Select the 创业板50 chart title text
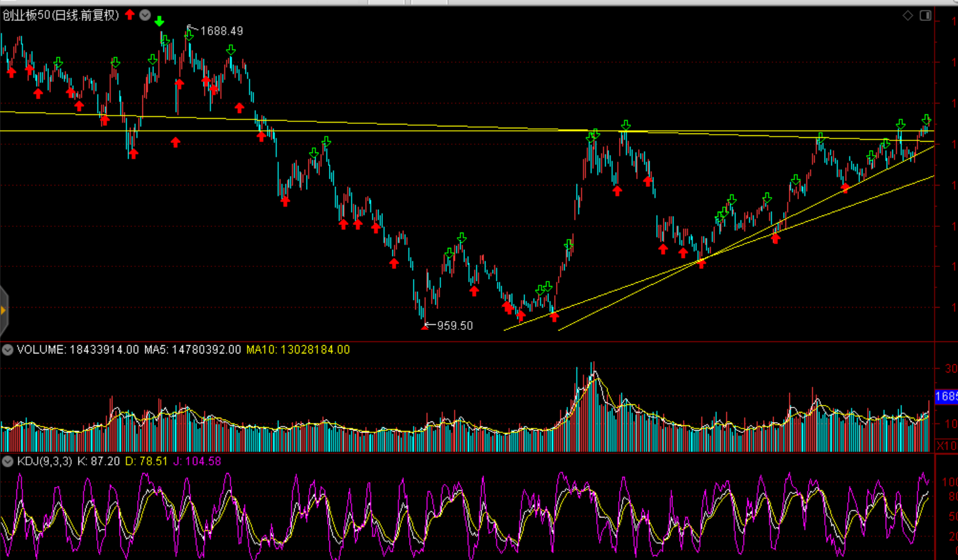 point(60,15)
